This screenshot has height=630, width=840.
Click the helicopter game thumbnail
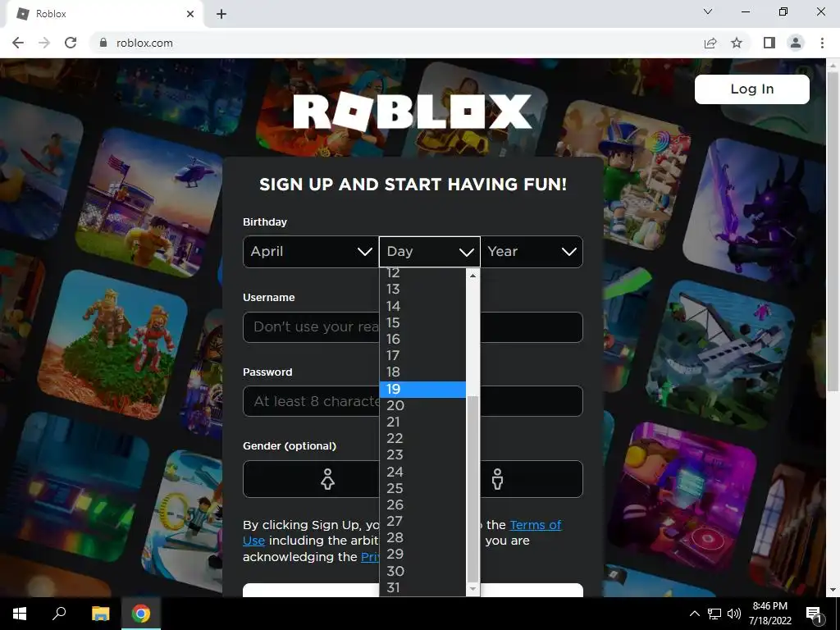(x=149, y=203)
